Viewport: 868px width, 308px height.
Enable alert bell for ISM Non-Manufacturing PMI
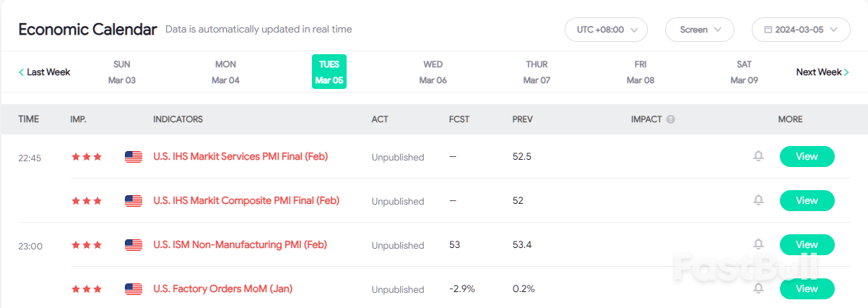click(x=758, y=244)
